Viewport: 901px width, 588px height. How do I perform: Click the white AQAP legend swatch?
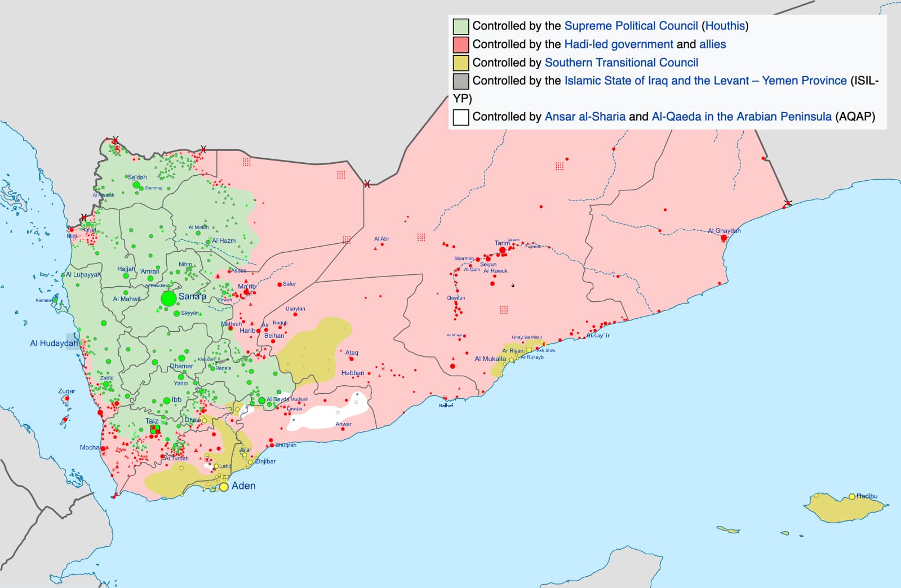pos(461,117)
